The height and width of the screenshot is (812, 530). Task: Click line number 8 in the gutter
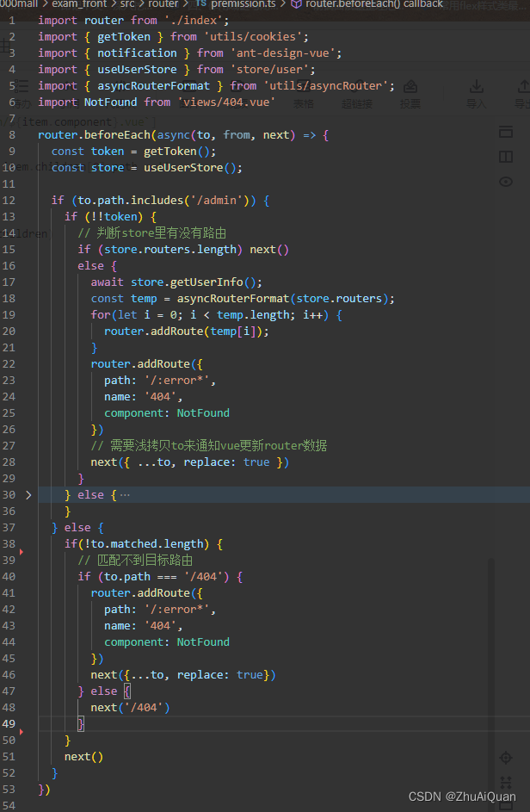click(12, 134)
